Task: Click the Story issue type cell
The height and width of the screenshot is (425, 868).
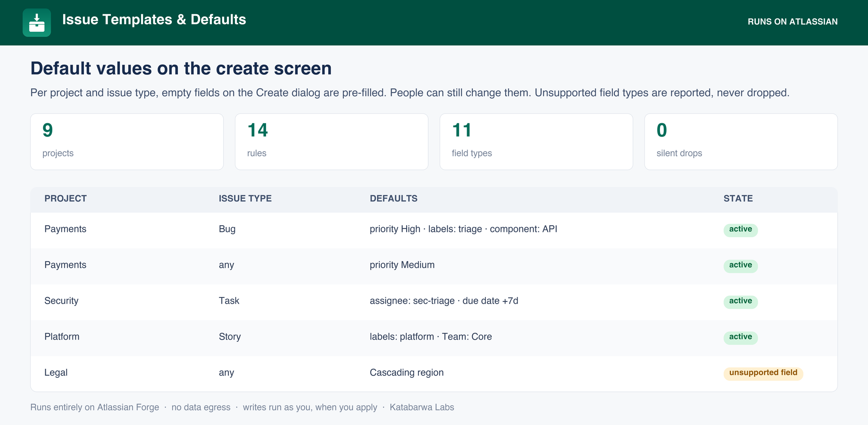Action: [230, 337]
